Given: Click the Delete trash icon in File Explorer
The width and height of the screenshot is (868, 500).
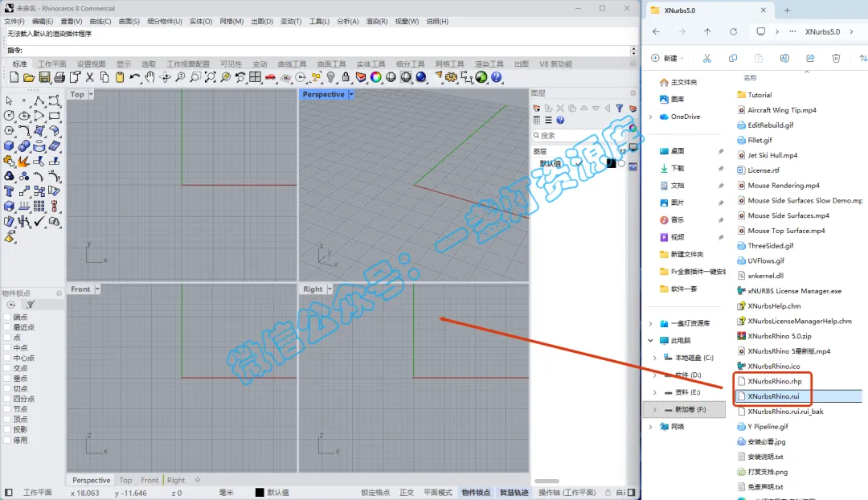Looking at the screenshot, I should point(836,58).
